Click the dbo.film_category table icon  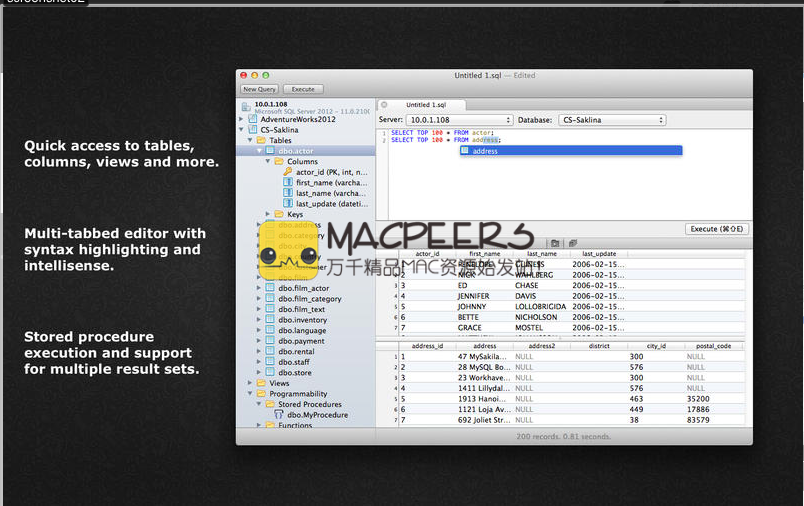pos(270,298)
